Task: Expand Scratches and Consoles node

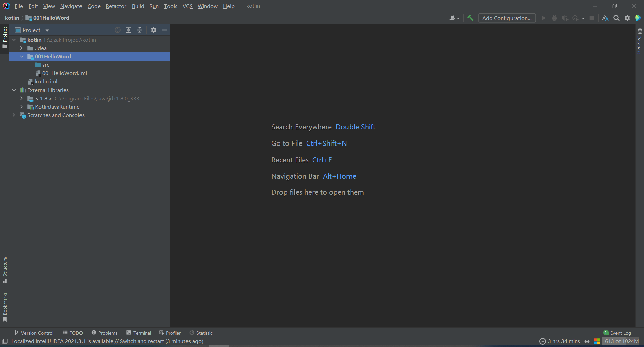Action: pos(14,115)
